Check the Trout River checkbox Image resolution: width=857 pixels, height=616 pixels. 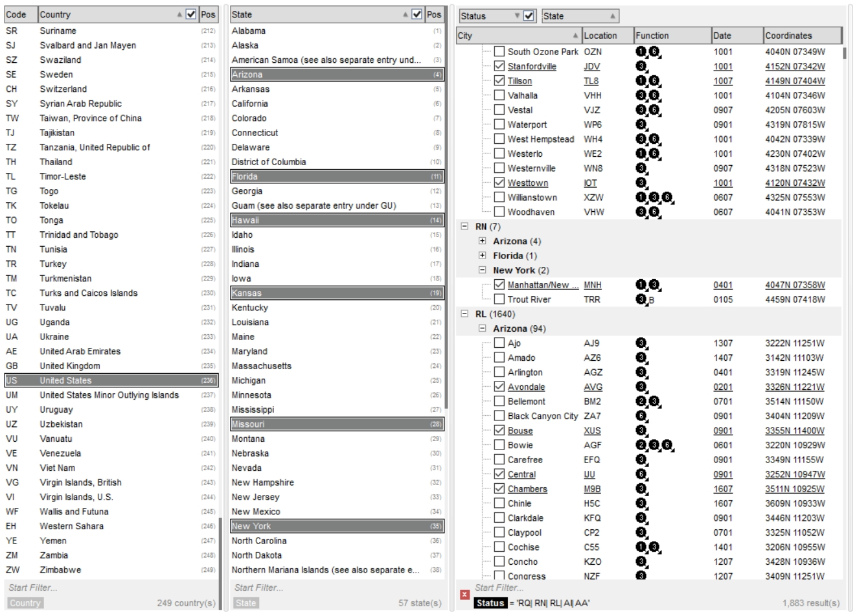tap(499, 299)
